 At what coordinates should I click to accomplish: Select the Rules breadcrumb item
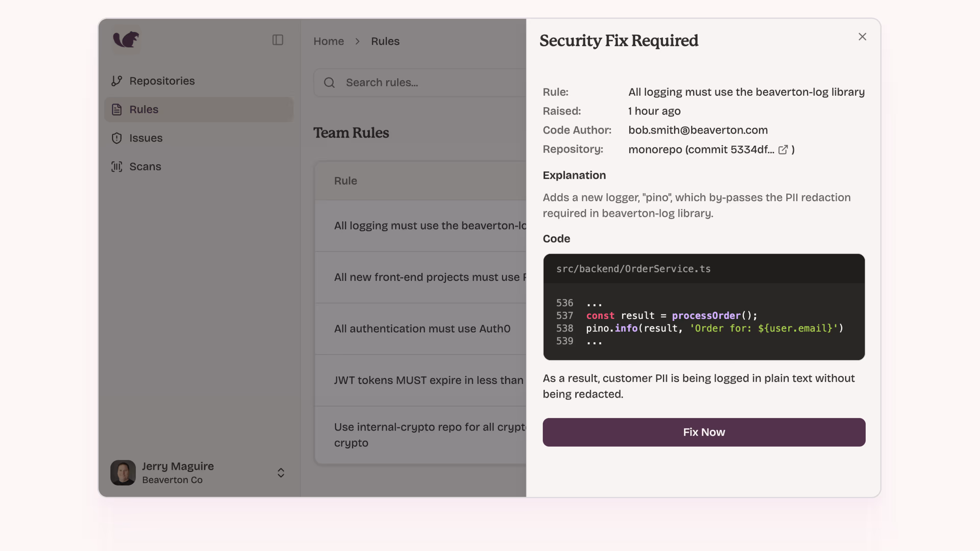click(x=385, y=41)
